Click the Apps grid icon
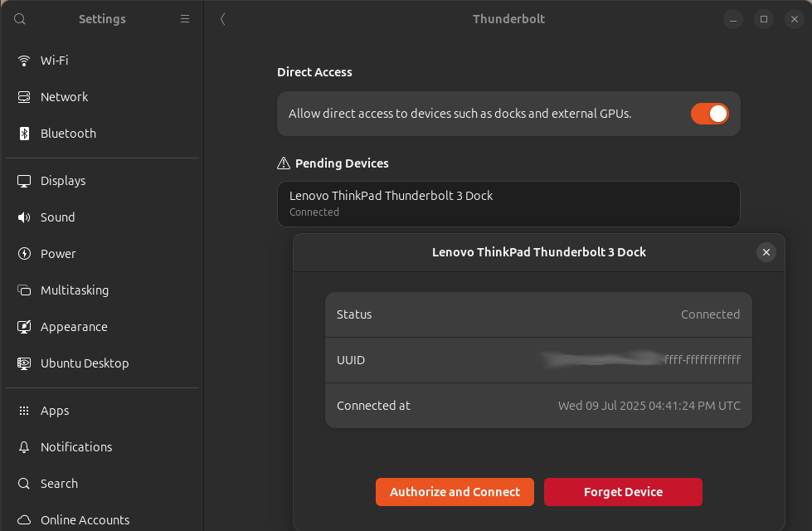Image resolution: width=812 pixels, height=531 pixels. click(24, 411)
